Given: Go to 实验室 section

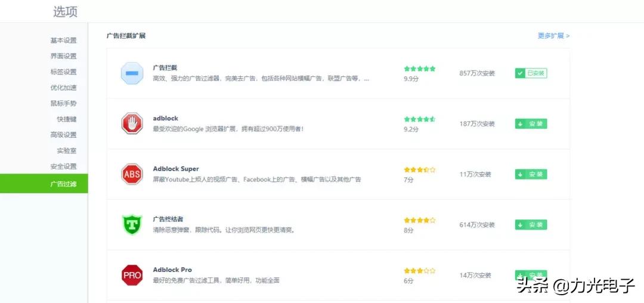Looking at the screenshot, I should [x=67, y=151].
